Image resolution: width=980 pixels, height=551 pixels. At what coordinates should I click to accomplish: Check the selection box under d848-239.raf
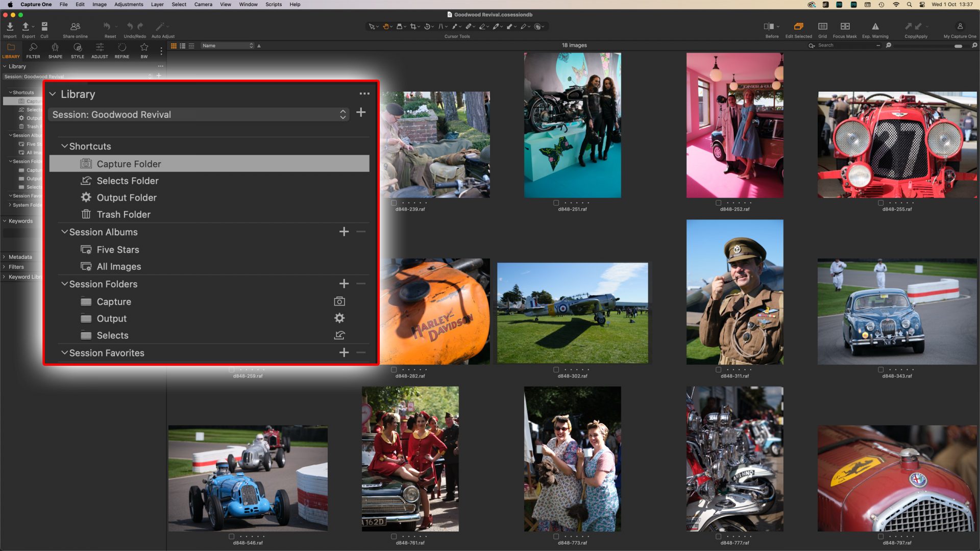coord(393,203)
